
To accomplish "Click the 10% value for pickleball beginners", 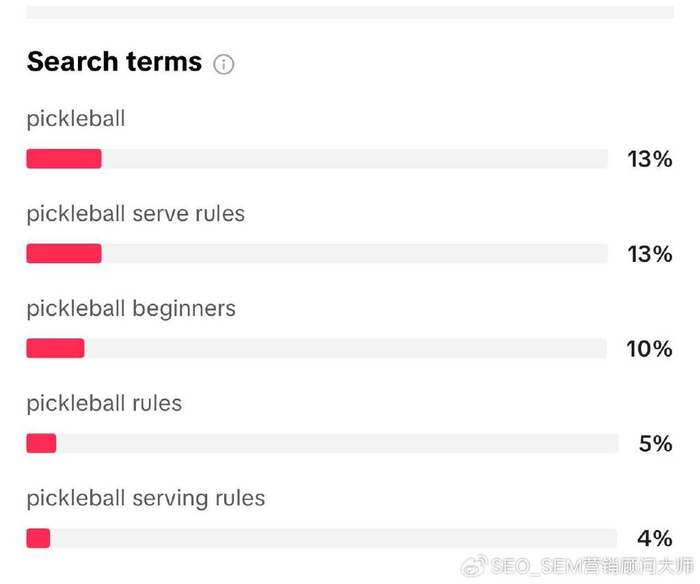I will click(x=650, y=348).
